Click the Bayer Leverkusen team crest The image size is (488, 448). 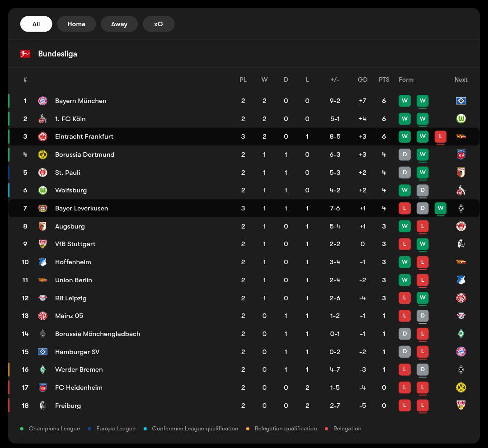(x=42, y=208)
